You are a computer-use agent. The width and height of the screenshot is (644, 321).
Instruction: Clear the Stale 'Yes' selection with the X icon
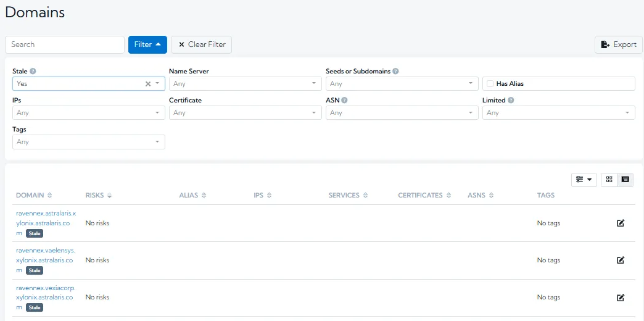point(148,84)
